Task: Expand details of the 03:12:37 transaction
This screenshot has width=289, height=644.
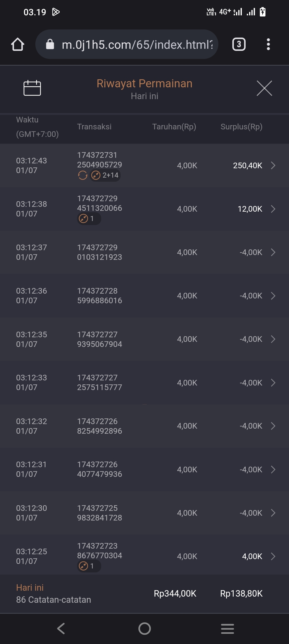Action: click(273, 252)
